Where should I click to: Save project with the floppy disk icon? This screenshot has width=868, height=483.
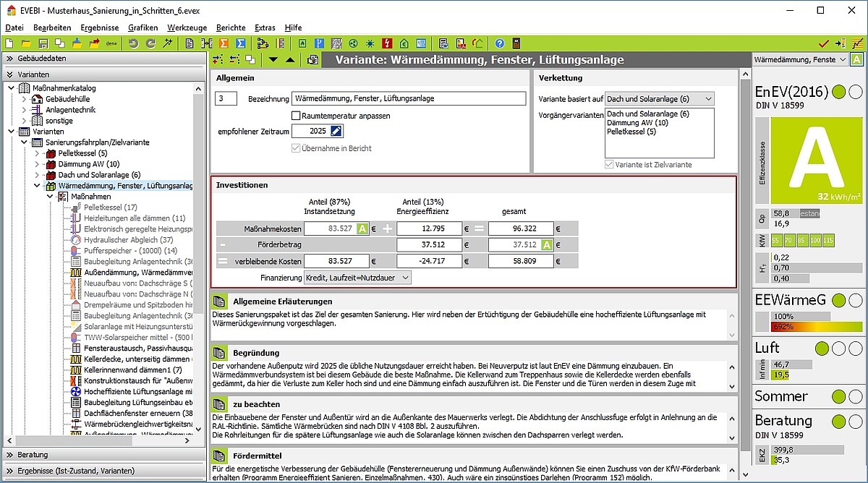(43, 43)
